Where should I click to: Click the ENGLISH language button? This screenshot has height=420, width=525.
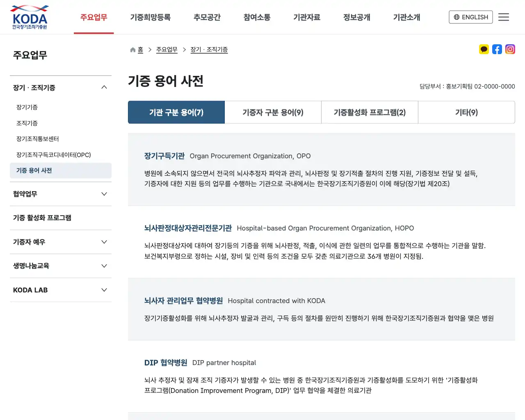click(470, 17)
